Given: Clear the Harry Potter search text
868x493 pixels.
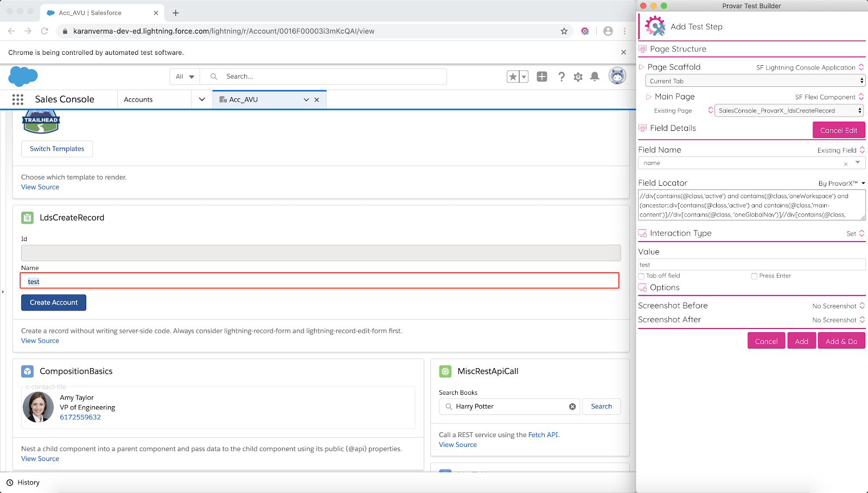Looking at the screenshot, I should click(x=572, y=407).
